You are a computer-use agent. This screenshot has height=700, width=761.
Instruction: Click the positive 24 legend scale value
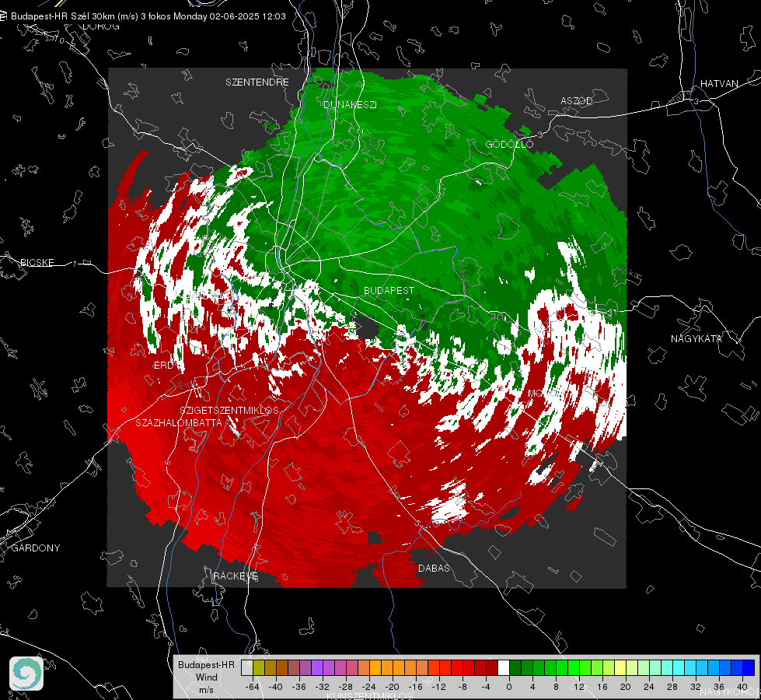point(649,687)
